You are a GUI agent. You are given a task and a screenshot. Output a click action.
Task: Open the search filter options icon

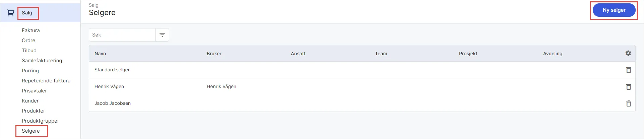162,35
